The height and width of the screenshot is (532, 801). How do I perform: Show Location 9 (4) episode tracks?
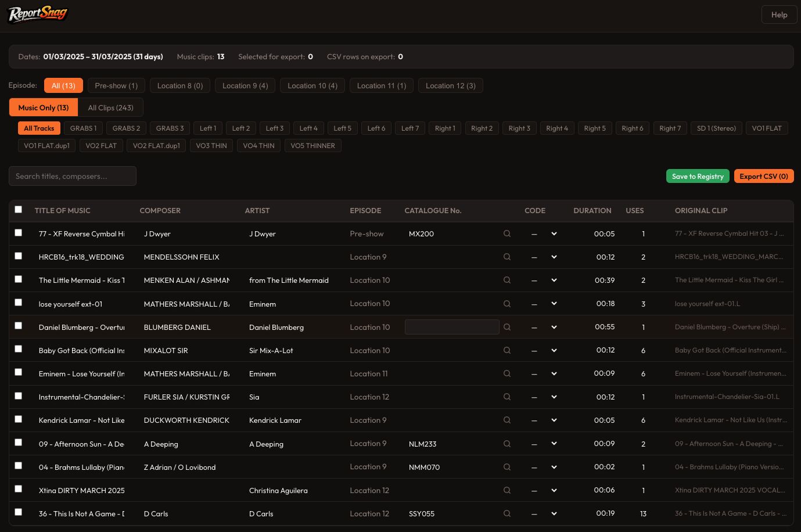(245, 85)
